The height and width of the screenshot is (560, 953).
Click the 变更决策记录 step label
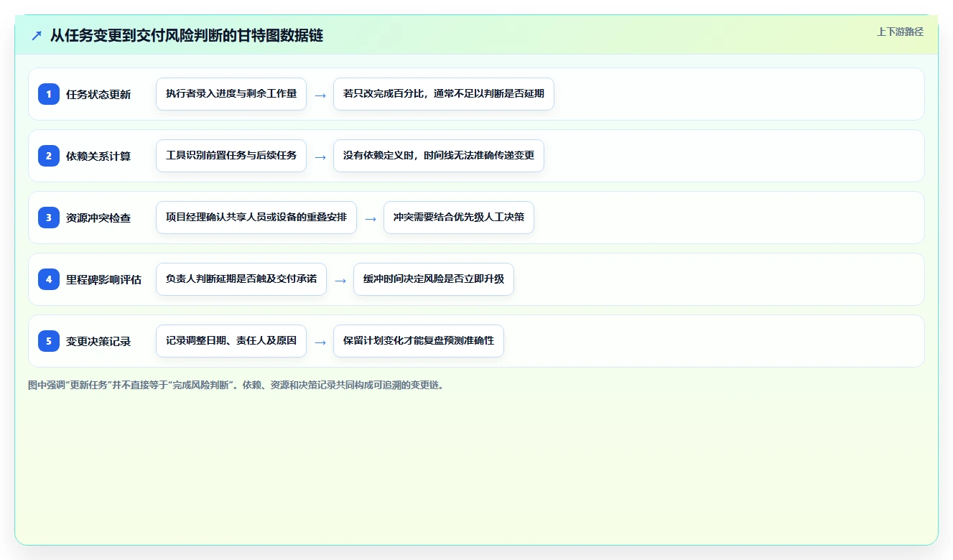(98, 341)
